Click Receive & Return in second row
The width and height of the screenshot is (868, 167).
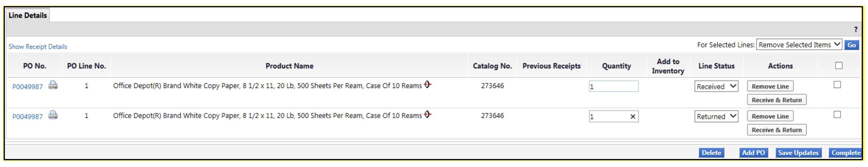[776, 130]
